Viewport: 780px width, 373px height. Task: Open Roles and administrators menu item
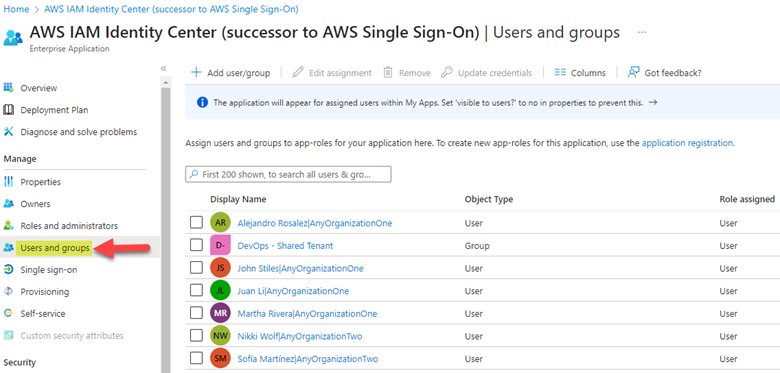coord(69,226)
